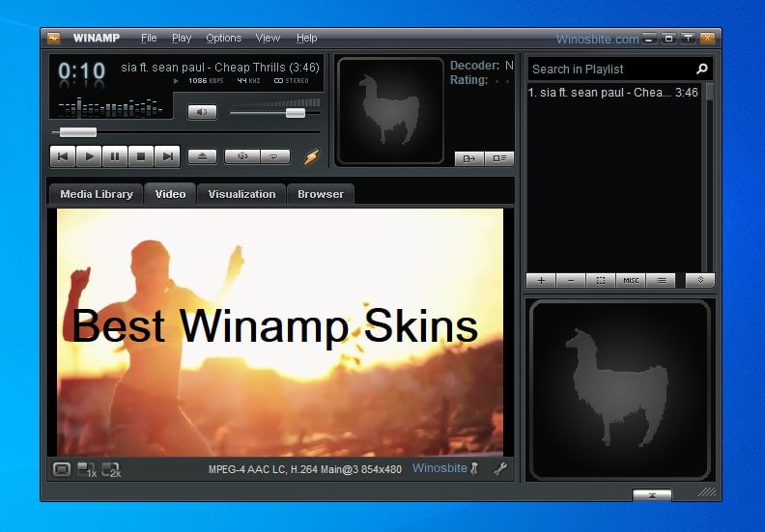Adjust the volume slider handle
The image size is (765, 532).
click(296, 113)
